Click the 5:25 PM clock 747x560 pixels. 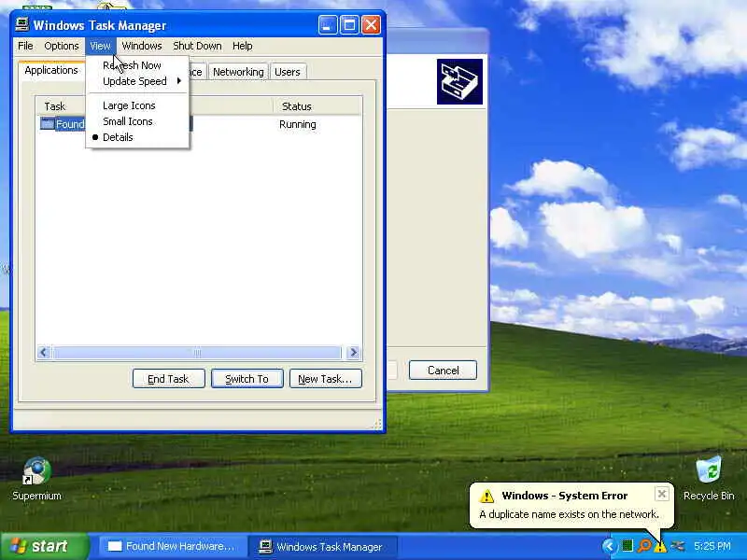[712, 546]
